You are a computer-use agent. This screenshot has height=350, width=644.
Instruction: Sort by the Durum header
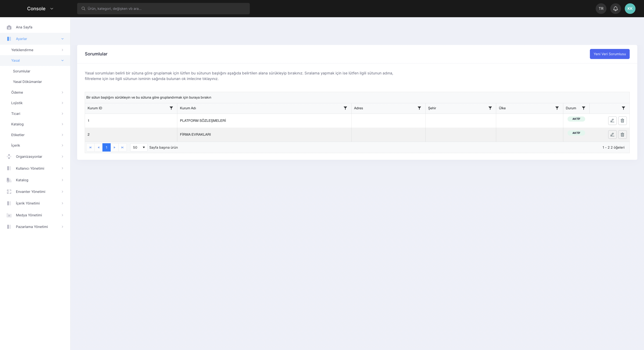coord(571,108)
